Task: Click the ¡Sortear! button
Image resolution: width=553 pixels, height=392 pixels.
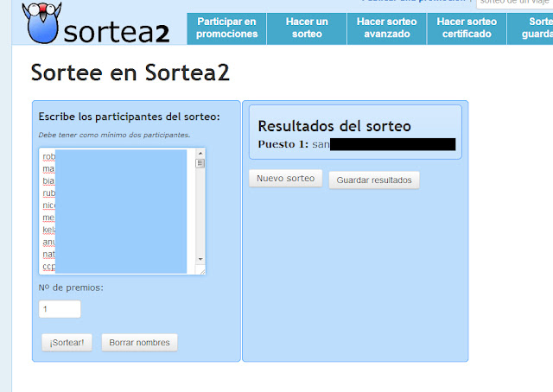Action: (67, 343)
